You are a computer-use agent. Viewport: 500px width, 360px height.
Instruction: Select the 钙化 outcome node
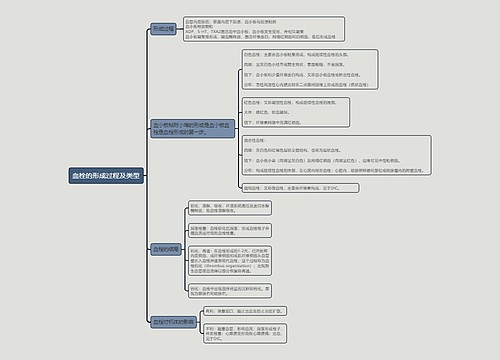[230, 291]
